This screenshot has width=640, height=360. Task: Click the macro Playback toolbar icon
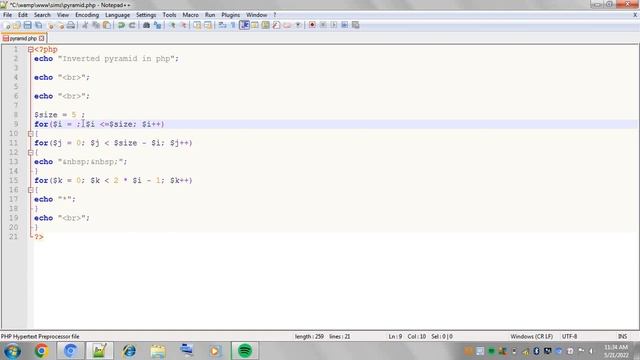[x=334, y=25]
